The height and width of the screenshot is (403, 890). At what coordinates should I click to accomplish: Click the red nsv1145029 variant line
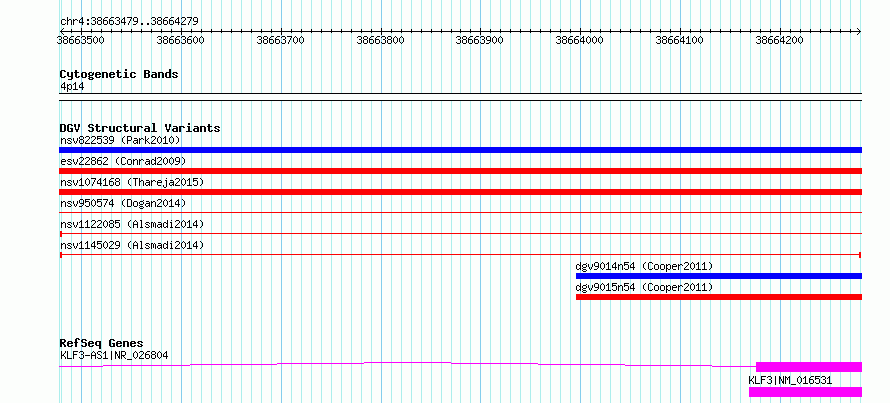460,255
